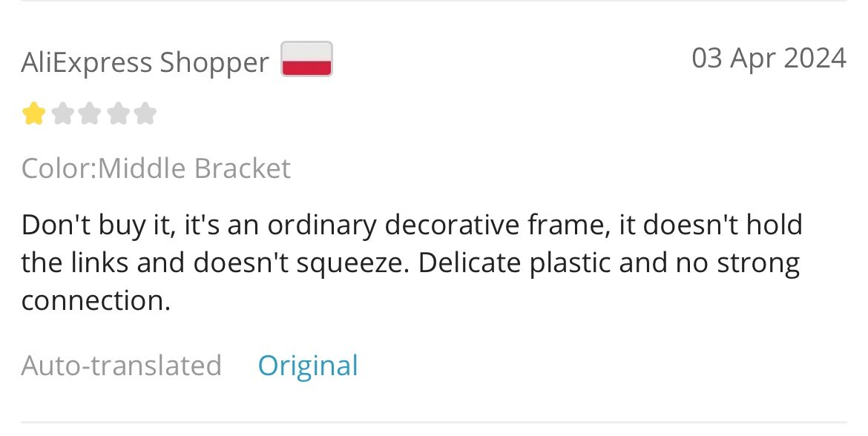
Task: Click the review line "the links and doesn't squeeze"
Action: coord(215,262)
